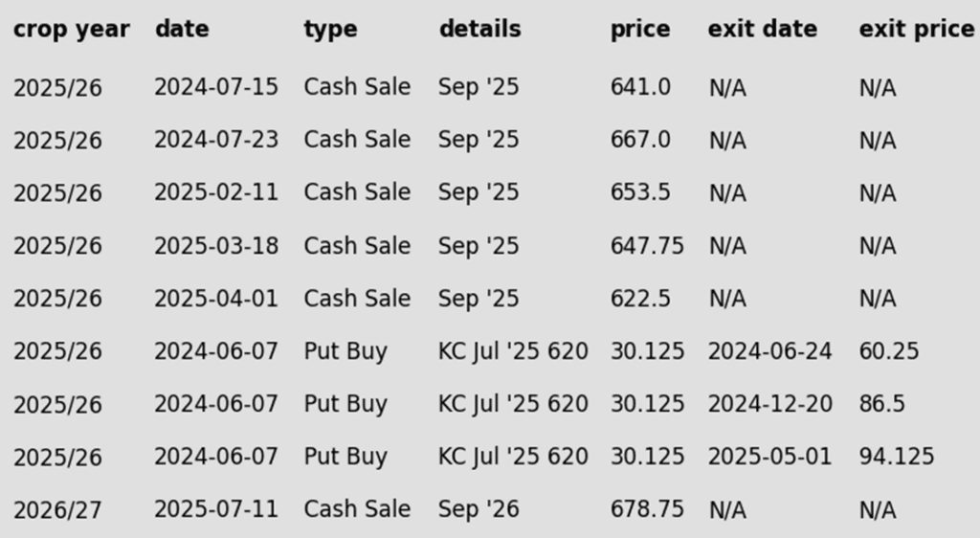Click the 'details' column header
980x538 pixels.
click(479, 30)
